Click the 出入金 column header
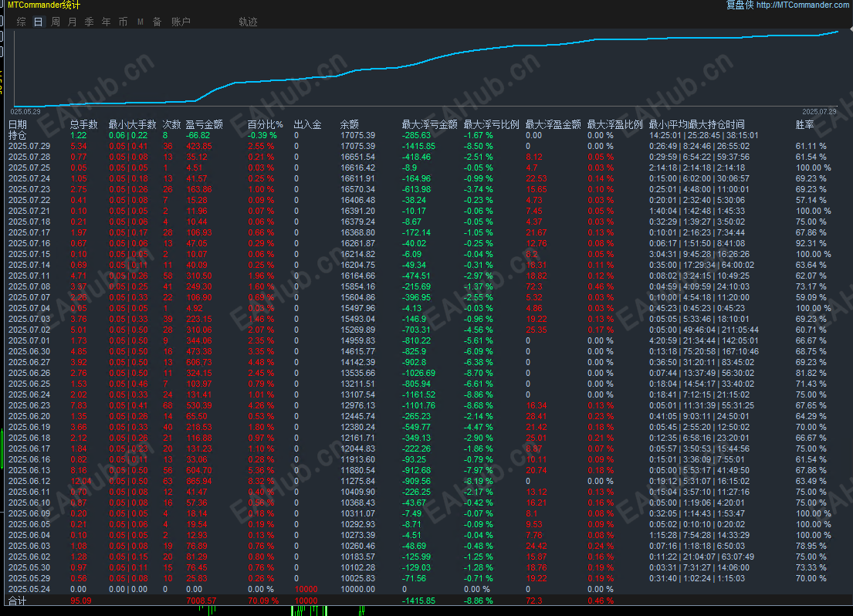Image resolution: width=853 pixels, height=616 pixels. point(307,124)
